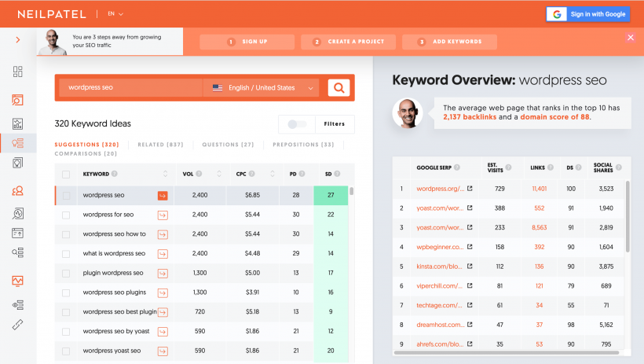The width and height of the screenshot is (644, 364).
Task: Check the 'wordpress seo best plugin' checkbox
Action: (66, 312)
